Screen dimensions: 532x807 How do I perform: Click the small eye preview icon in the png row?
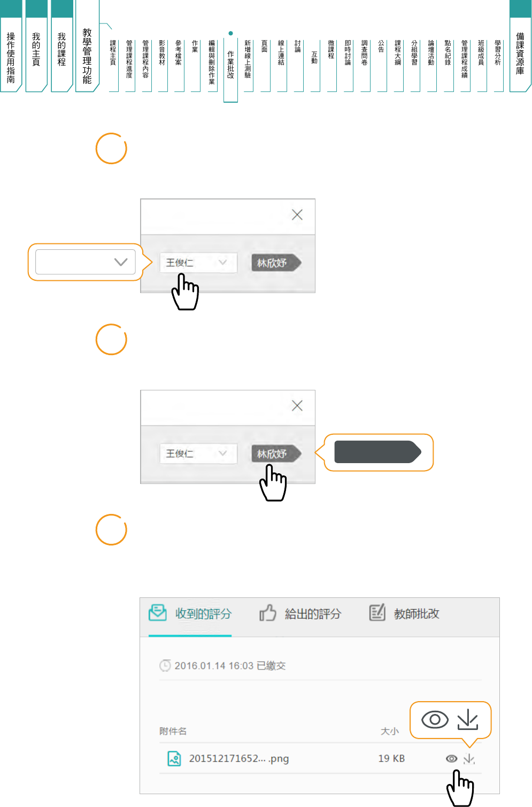[451, 758]
